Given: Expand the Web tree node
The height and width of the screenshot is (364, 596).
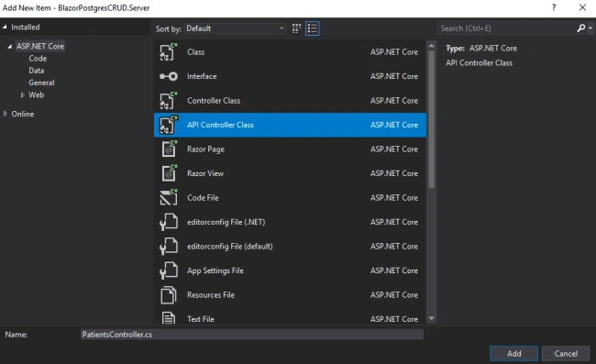Looking at the screenshot, I should [x=22, y=95].
